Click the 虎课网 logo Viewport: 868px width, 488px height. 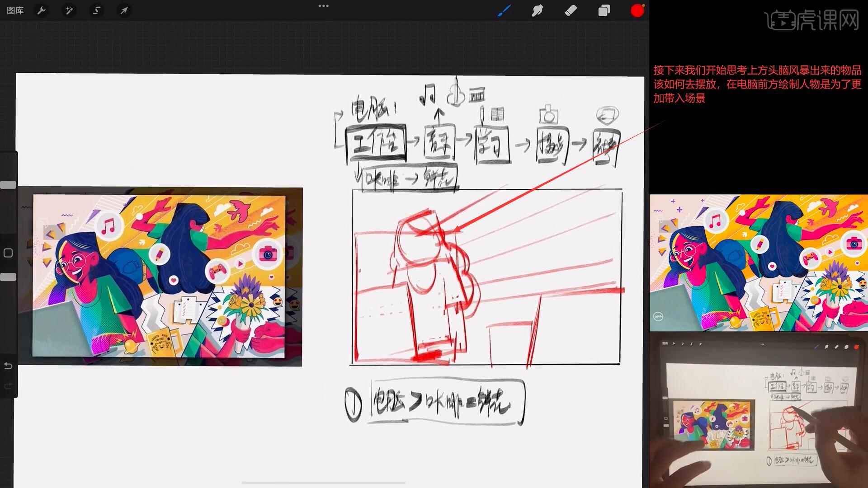(812, 20)
